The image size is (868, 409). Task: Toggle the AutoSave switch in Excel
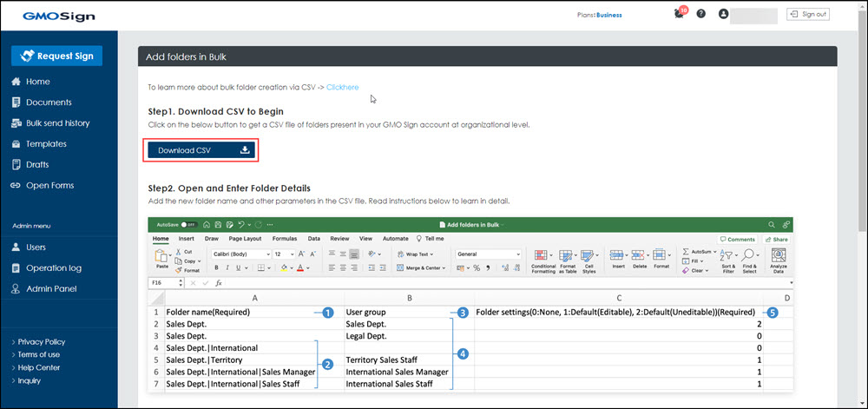(x=188, y=225)
